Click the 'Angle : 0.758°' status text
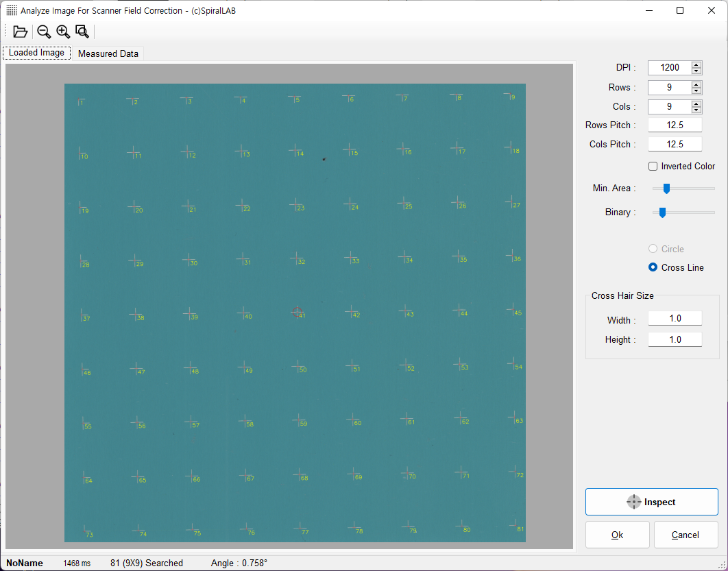 tap(239, 563)
